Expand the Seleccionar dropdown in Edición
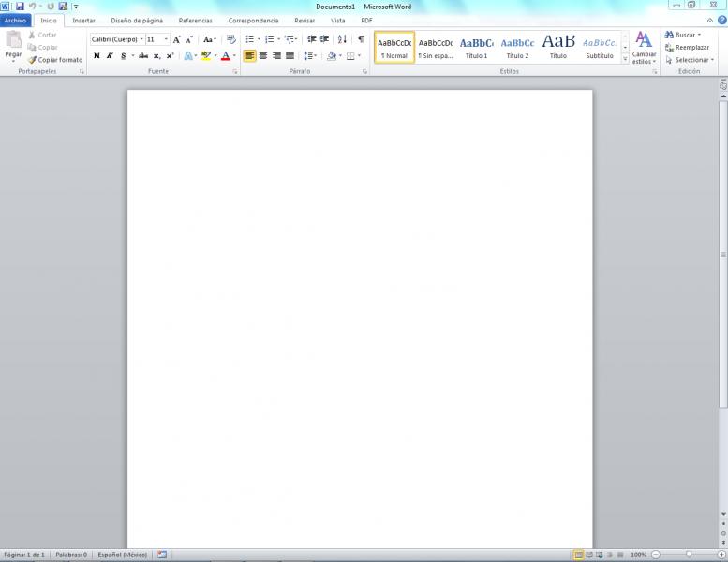The height and width of the screenshot is (562, 728). pos(690,60)
